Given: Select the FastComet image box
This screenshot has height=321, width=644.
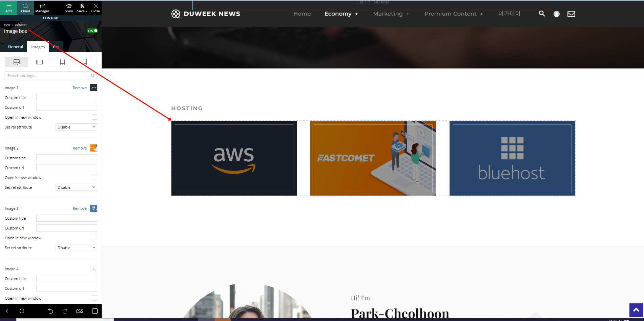Looking at the screenshot, I should pos(373,158).
